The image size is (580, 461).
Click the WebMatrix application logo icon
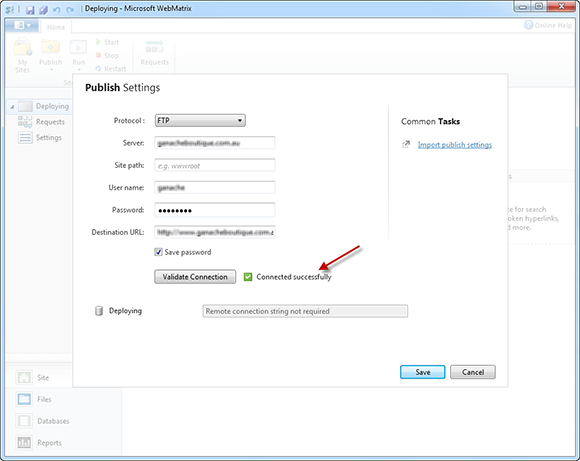pos(10,10)
